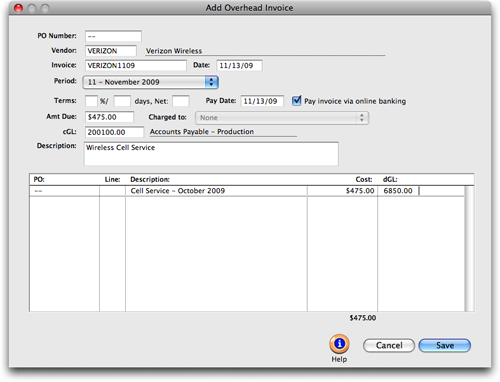The image size is (500, 382).
Task: Open the Charged to dropdown
Action: pyautogui.click(x=282, y=118)
